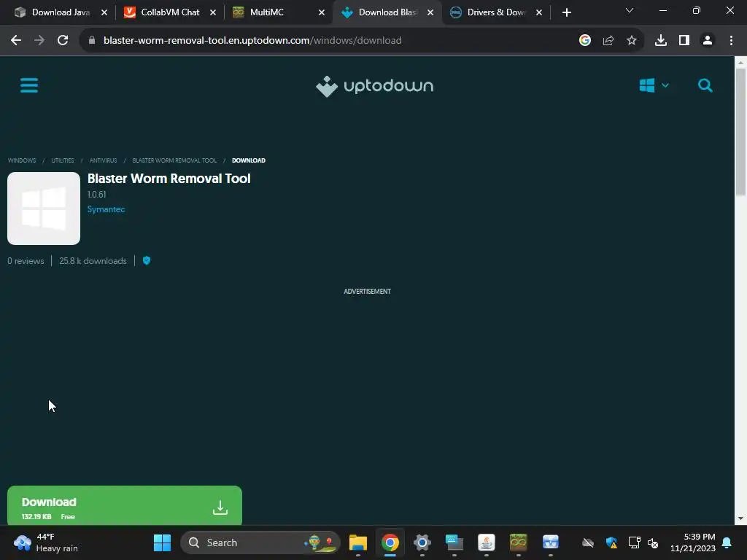Click the address bar URL

pyautogui.click(x=252, y=41)
